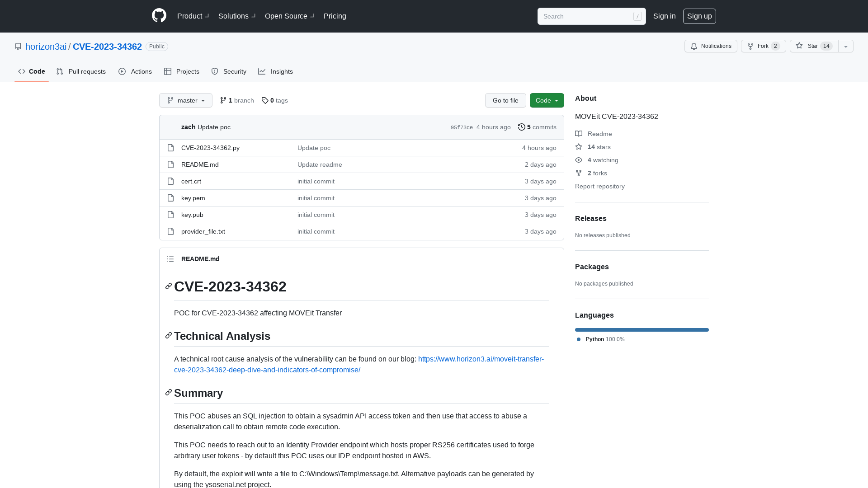
Task: Click the Projects board icon
Action: click(x=168, y=71)
